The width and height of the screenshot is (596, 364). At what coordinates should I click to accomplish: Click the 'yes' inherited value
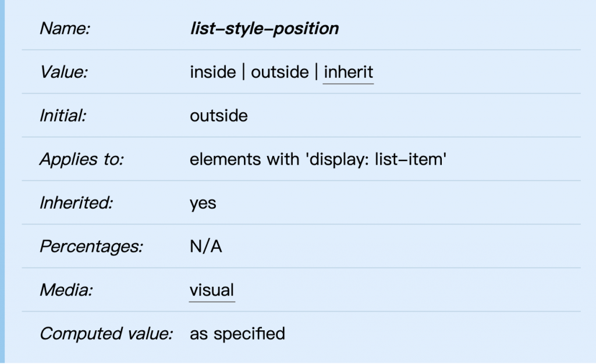click(203, 203)
